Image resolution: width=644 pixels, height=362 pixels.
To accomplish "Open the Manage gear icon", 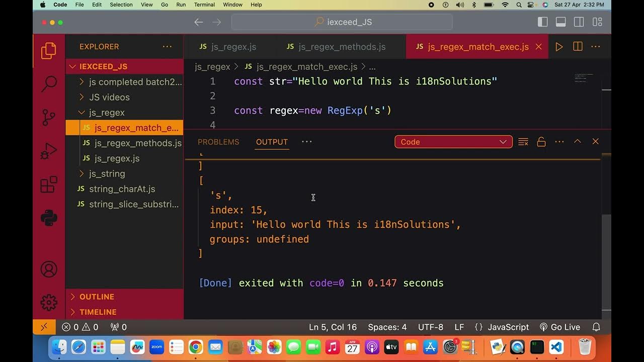I will pos(49,303).
